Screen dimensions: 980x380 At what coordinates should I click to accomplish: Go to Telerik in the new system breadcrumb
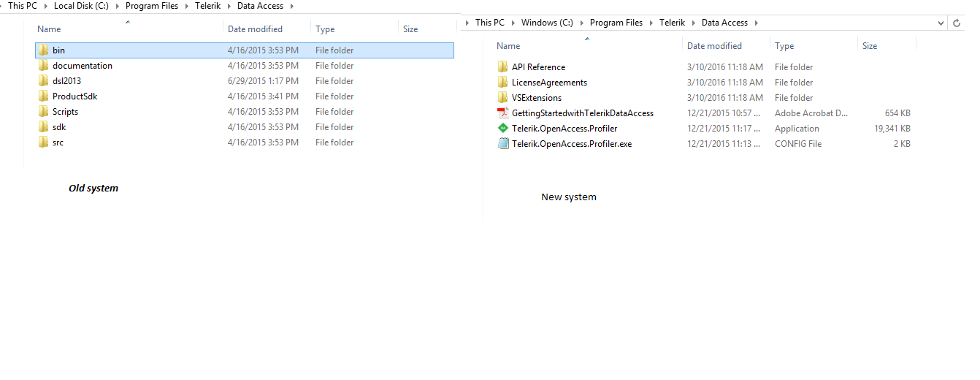tap(673, 23)
